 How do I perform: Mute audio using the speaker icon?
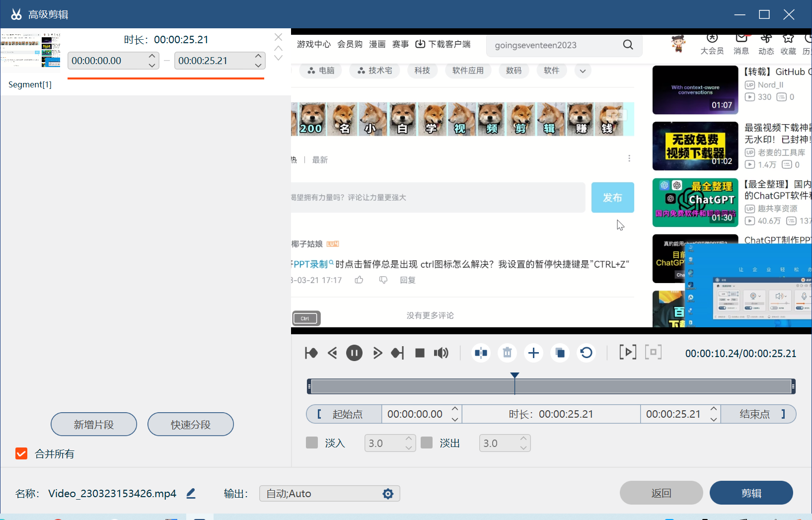441,353
